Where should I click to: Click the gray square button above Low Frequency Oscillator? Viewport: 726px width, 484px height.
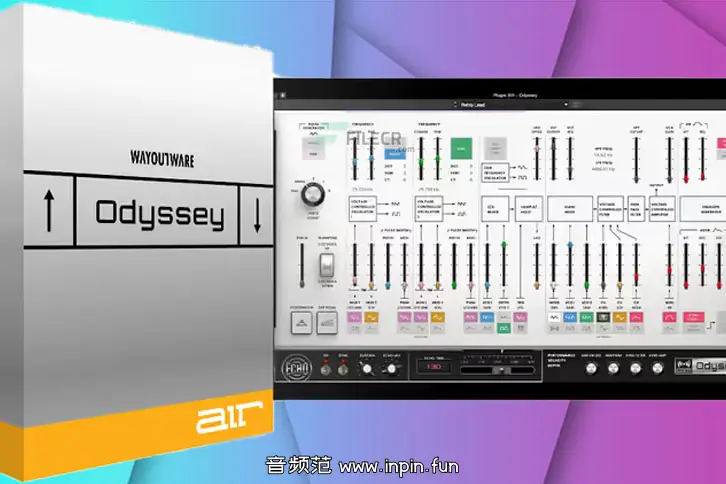[495, 149]
